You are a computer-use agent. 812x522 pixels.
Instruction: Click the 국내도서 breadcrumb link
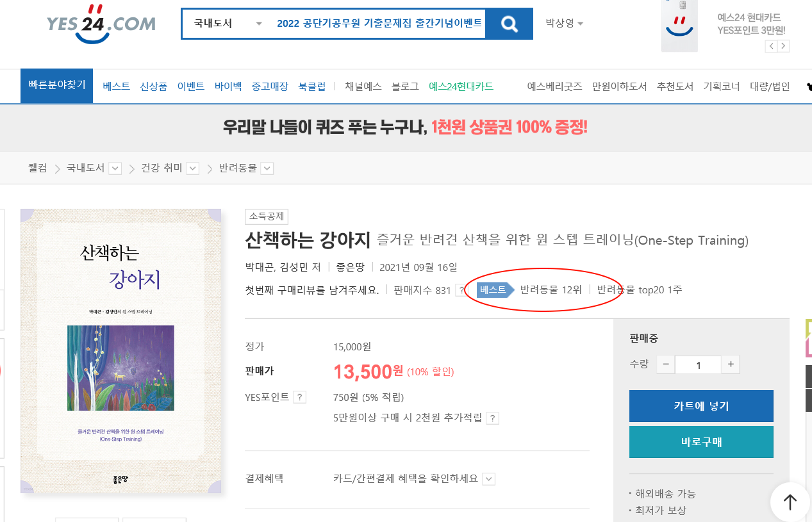click(x=86, y=168)
